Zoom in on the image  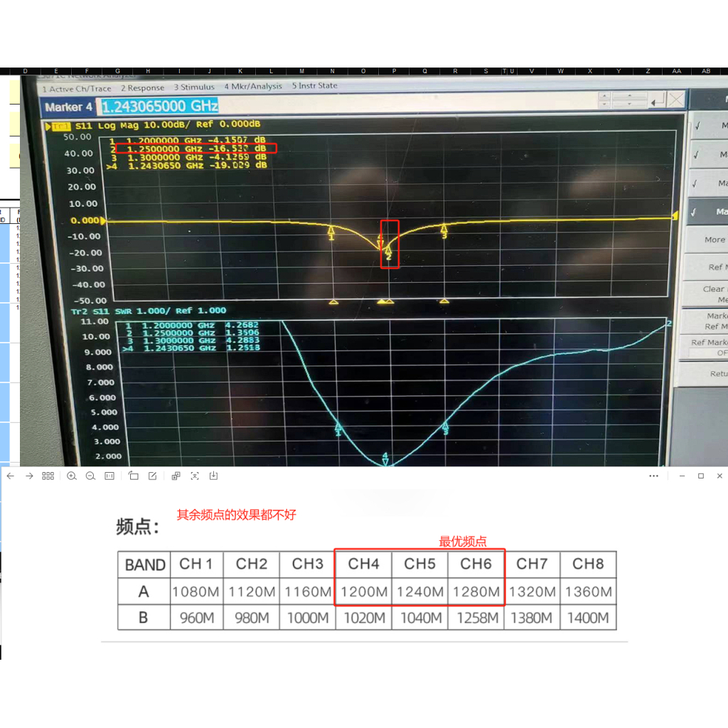tap(72, 476)
